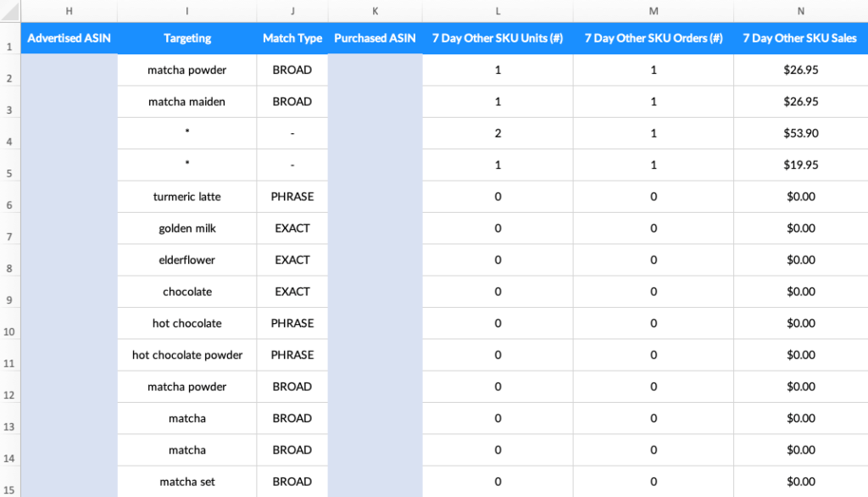868x497 pixels.
Task: Click the matcha set cell
Action: coord(187,482)
